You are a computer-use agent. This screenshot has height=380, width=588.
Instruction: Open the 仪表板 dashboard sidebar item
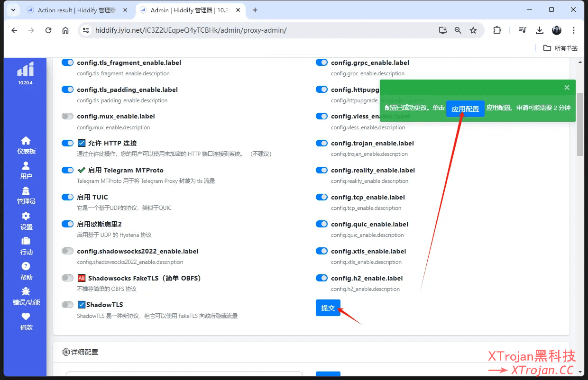coord(26,145)
